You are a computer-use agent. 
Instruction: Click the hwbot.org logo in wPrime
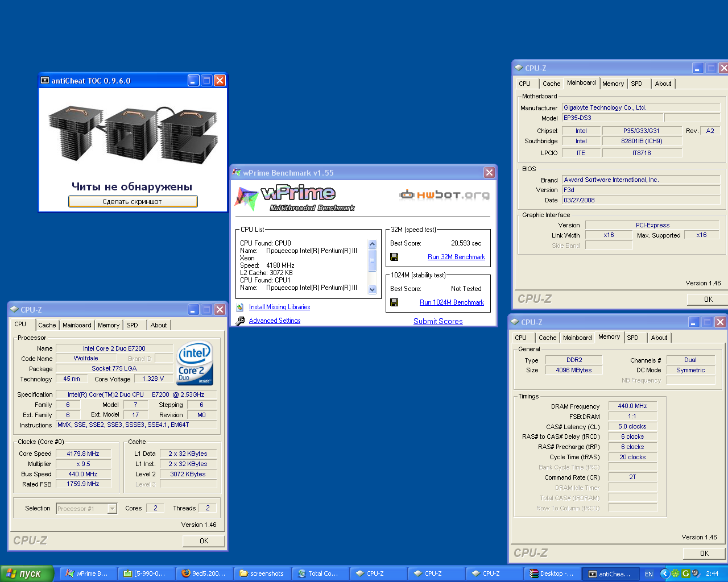click(x=444, y=195)
